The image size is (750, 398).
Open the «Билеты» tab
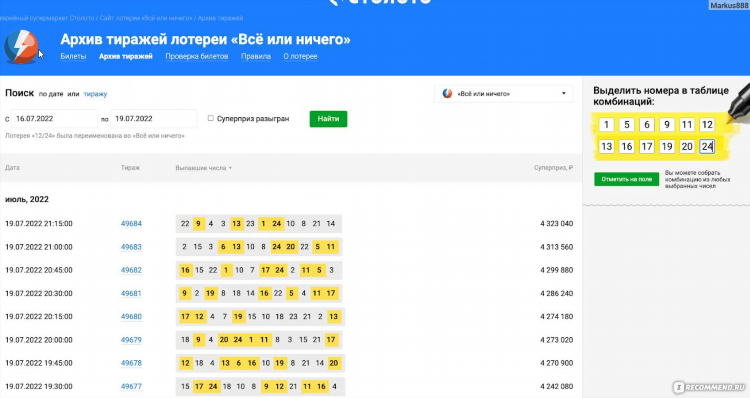point(73,56)
